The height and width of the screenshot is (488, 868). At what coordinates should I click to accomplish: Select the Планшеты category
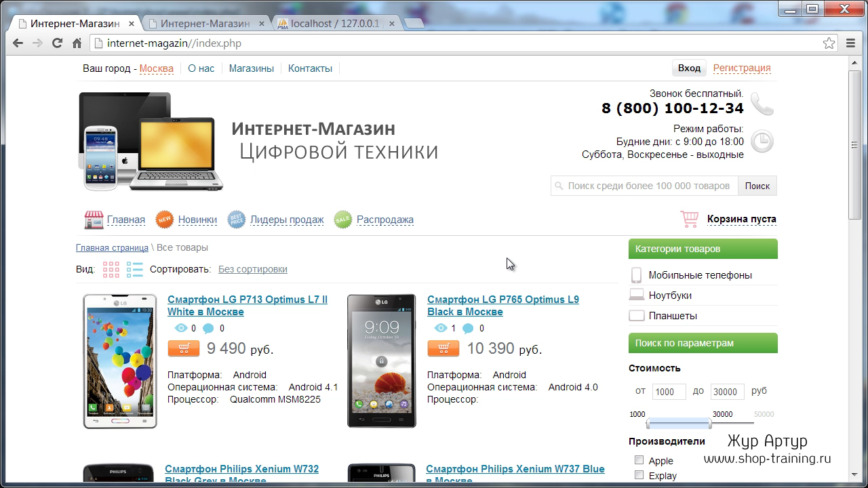click(x=673, y=316)
